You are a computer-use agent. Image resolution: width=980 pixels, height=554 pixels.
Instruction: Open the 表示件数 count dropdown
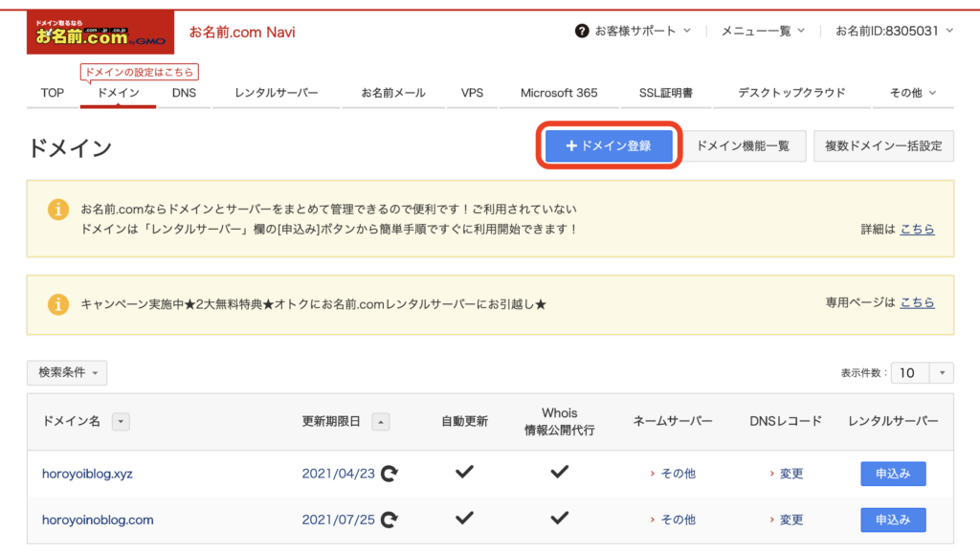942,373
